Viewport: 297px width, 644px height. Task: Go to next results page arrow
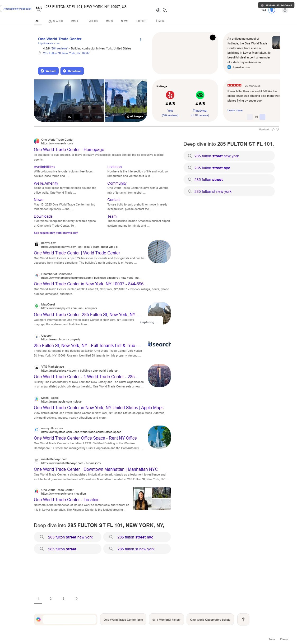point(76,599)
